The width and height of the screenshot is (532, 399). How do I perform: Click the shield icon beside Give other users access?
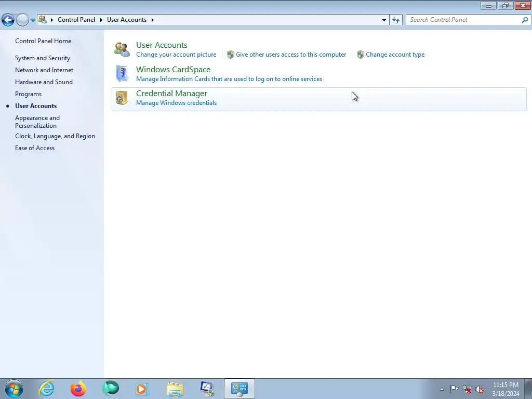[230, 55]
